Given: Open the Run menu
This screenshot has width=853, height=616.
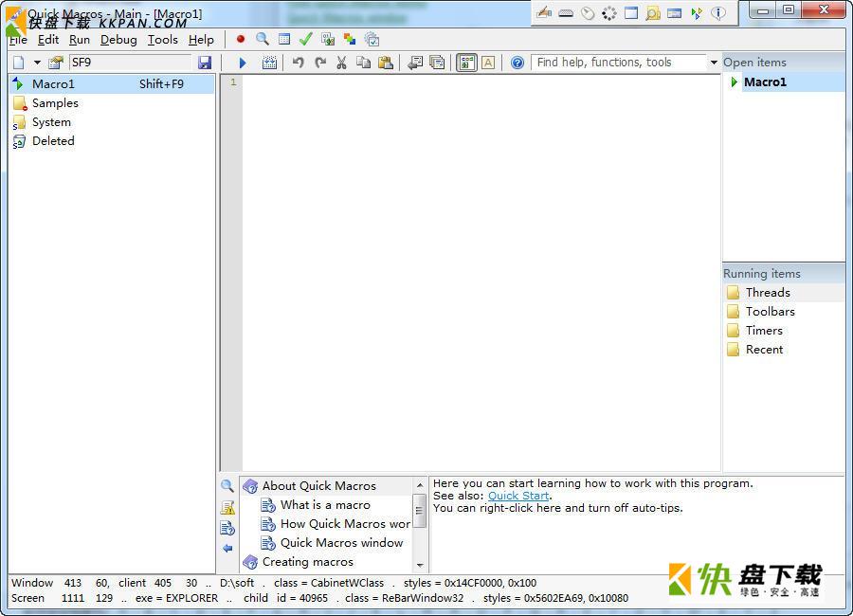Looking at the screenshot, I should tap(80, 40).
